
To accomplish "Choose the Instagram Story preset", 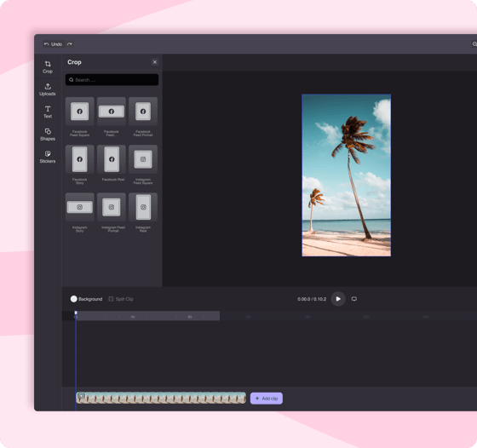I will [x=80, y=207].
